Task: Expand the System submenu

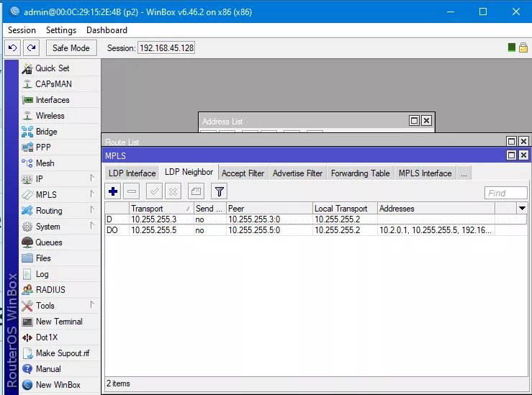Action: click(60, 227)
